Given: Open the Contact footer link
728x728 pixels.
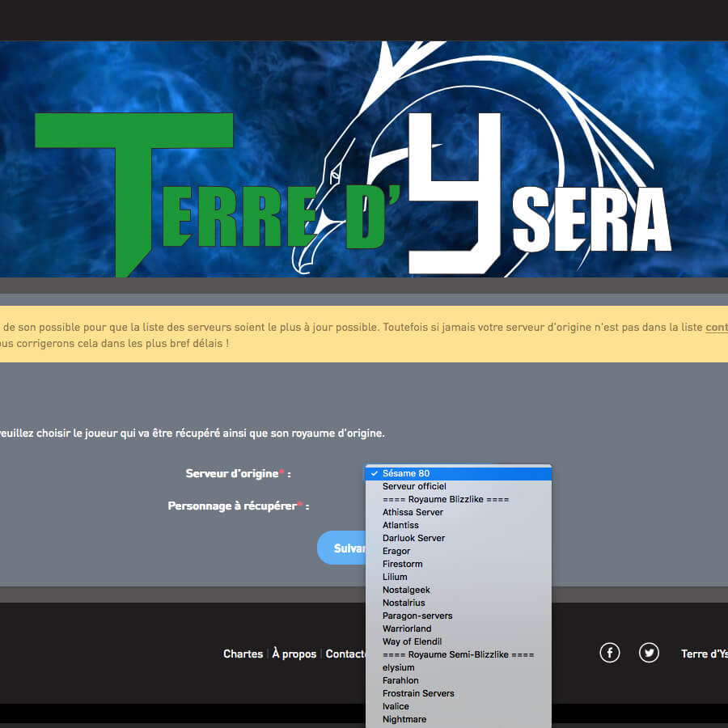Looking at the screenshot, I should (x=346, y=654).
